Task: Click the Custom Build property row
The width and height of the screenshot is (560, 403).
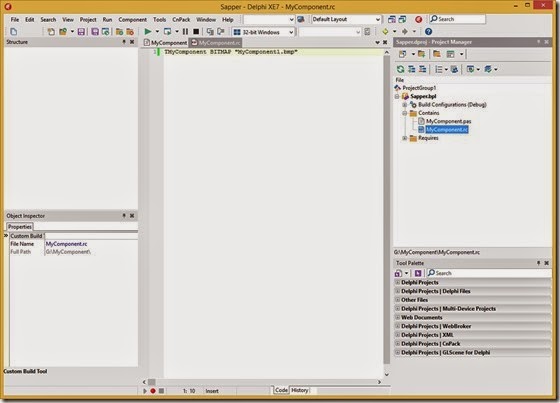Action: (73, 236)
